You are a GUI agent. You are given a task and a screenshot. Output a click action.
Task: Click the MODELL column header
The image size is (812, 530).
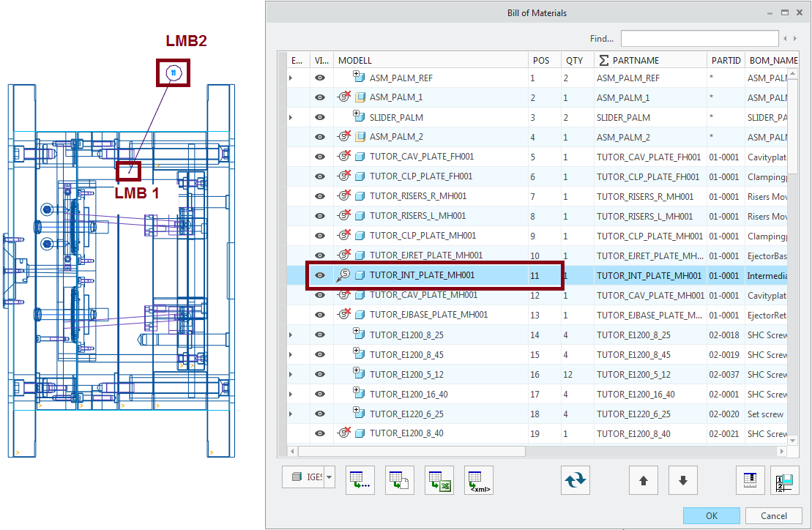[431, 61]
